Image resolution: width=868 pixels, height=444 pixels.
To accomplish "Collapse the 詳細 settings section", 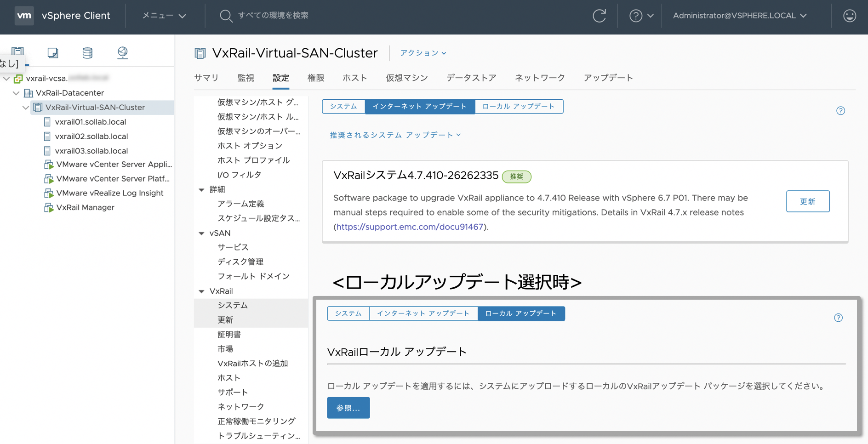I will click(x=201, y=189).
